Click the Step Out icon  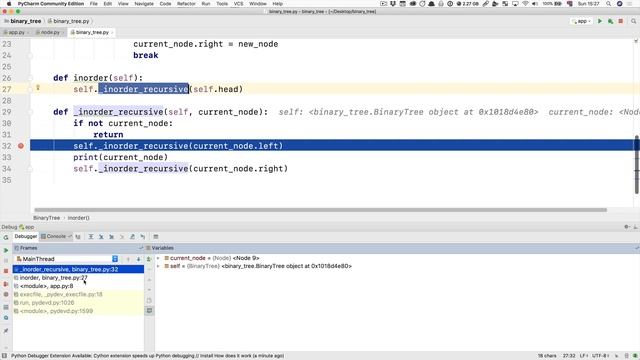(132, 237)
